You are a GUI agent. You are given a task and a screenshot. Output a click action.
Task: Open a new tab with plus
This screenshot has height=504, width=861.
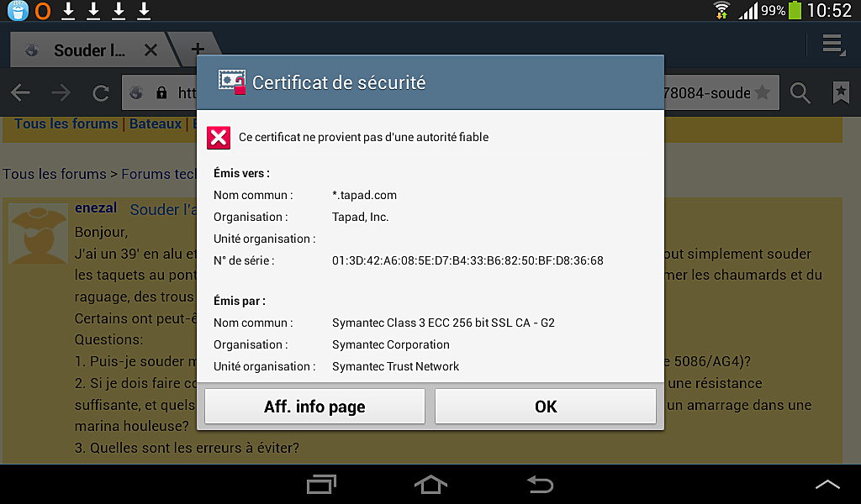tap(198, 48)
